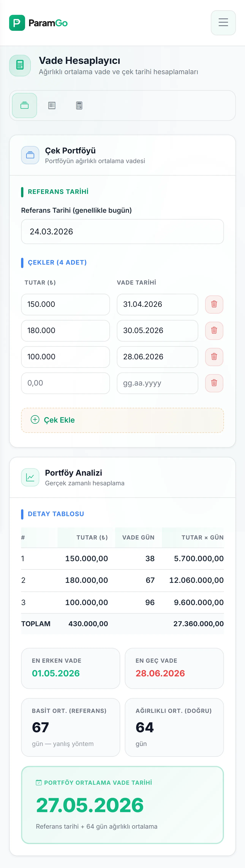This screenshot has width=245, height=868.
Task: Click the 28.06.2026 vade tarihi field
Action: coord(157,357)
